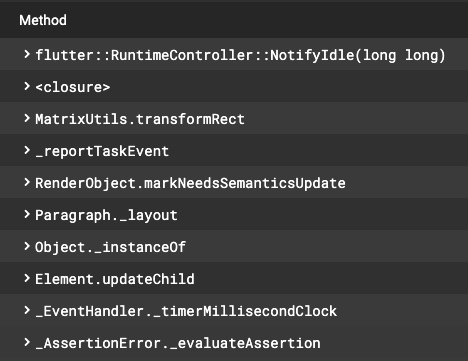
Task: Select the flutter::RuntimeController::NotifyIdle(long long) method
Action: [x=240, y=55]
